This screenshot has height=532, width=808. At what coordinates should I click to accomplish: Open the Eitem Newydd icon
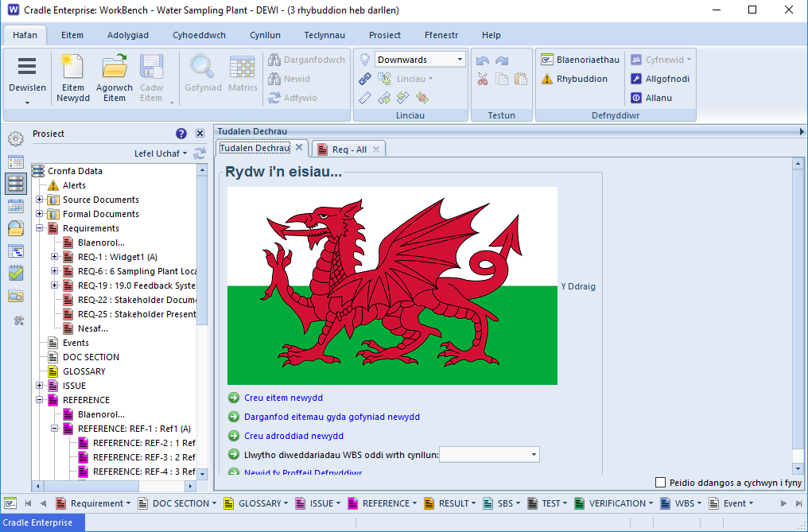(x=72, y=76)
